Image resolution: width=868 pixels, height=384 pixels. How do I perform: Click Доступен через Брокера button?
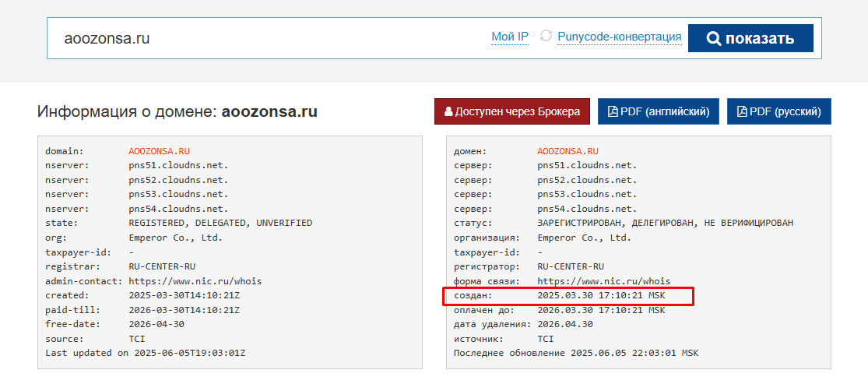[x=512, y=111]
